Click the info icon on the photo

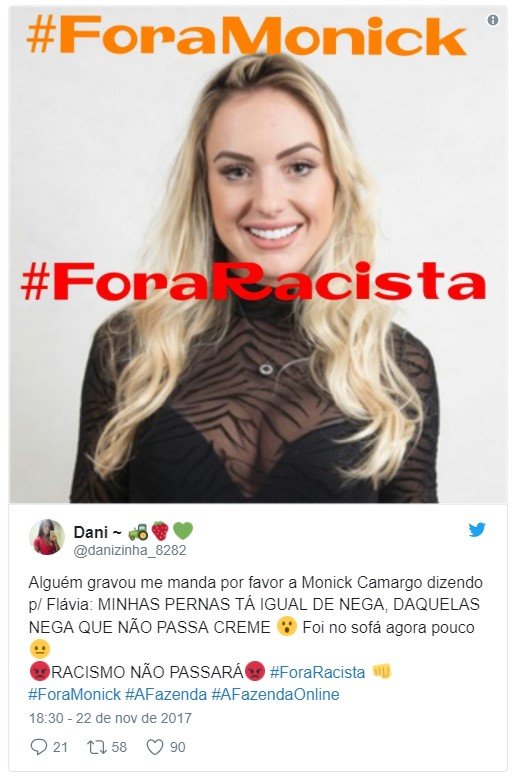pyautogui.click(x=493, y=20)
